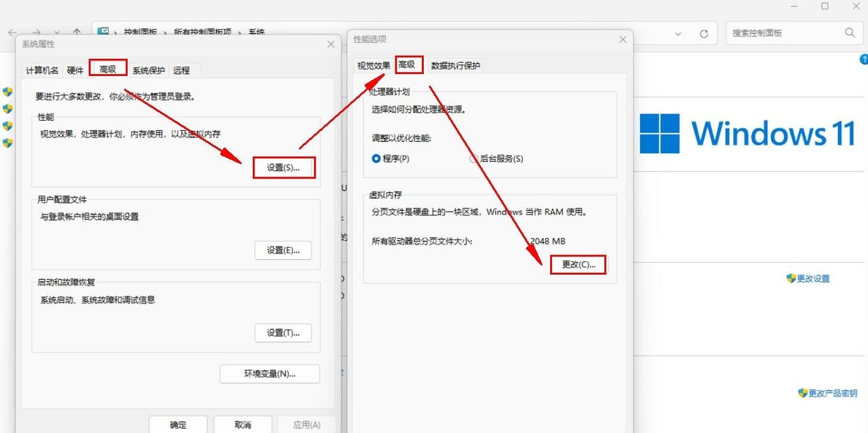Switch to 视觉效果 tab in 性能选项
Viewport: 868px width, 433px height.
click(374, 66)
